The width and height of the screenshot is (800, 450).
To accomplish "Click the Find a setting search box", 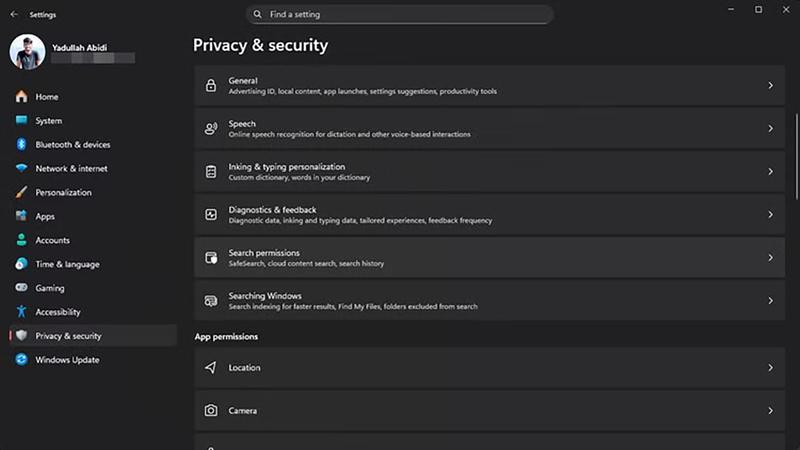I will click(x=400, y=15).
